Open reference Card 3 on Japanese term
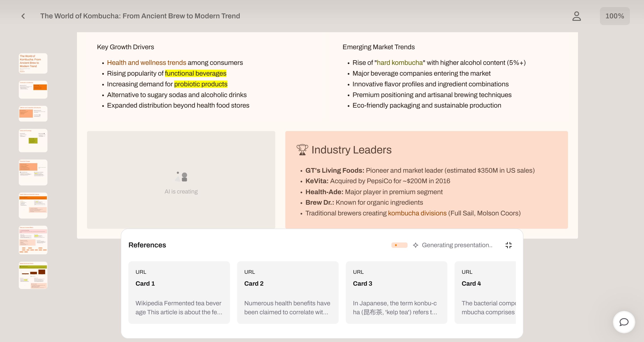This screenshot has height=342, width=644. click(397, 293)
